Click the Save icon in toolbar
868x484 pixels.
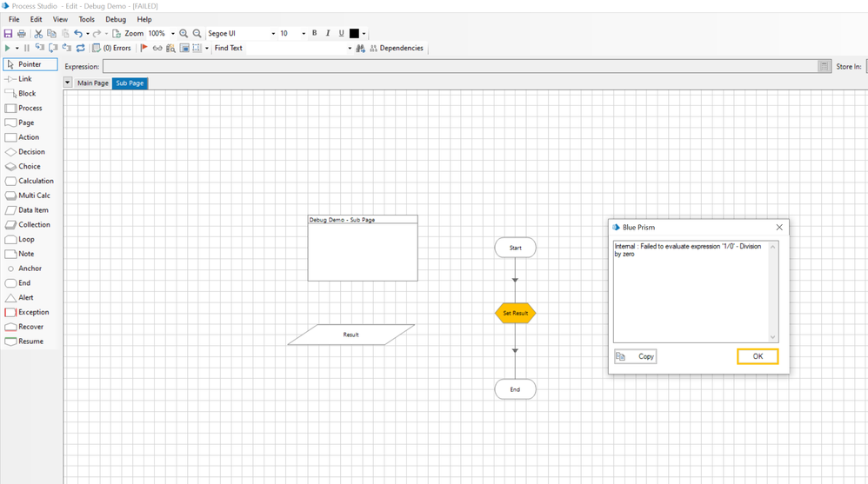[9, 34]
